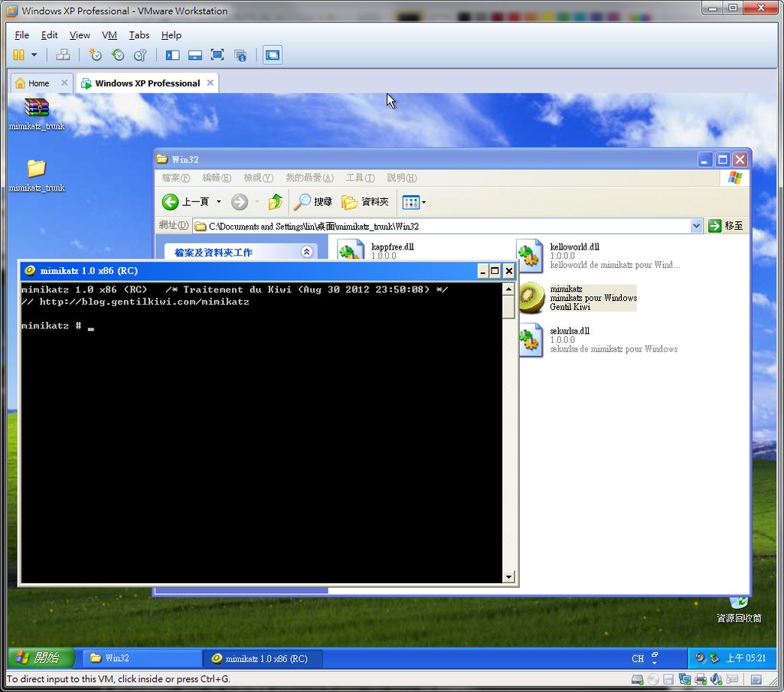Click the Suspend (pause) VM toolbar button
The height and width of the screenshot is (692, 784).
(18, 55)
